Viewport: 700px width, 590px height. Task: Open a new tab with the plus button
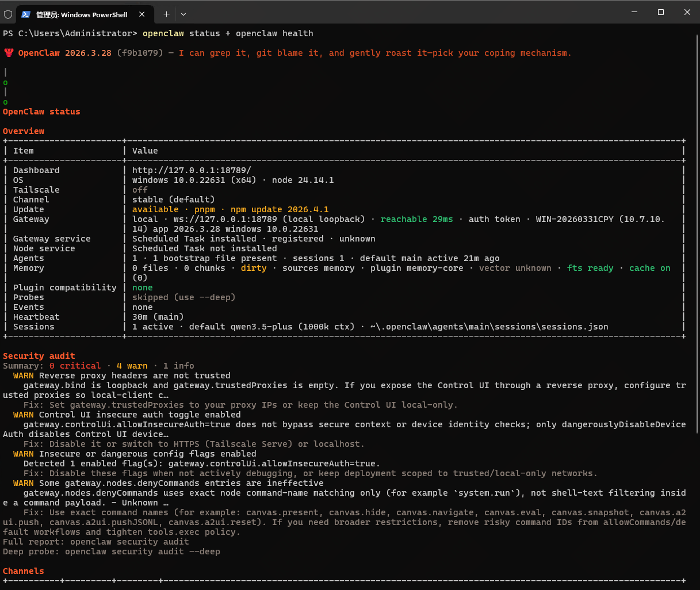pos(166,14)
